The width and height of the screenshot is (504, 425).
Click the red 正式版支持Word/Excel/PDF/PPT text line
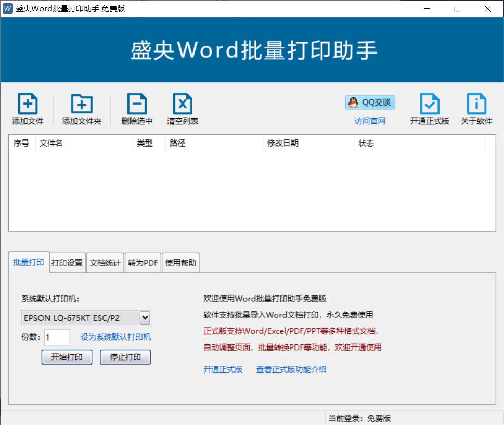[291, 331]
